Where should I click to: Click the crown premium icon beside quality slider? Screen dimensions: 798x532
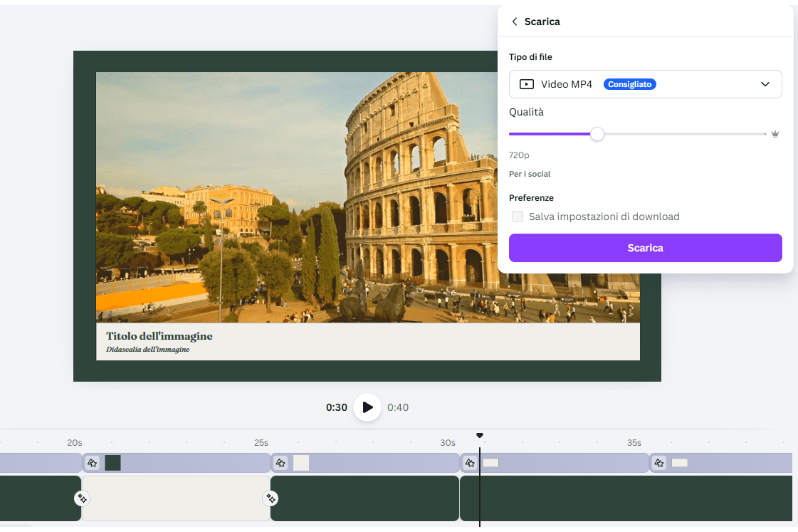(775, 134)
